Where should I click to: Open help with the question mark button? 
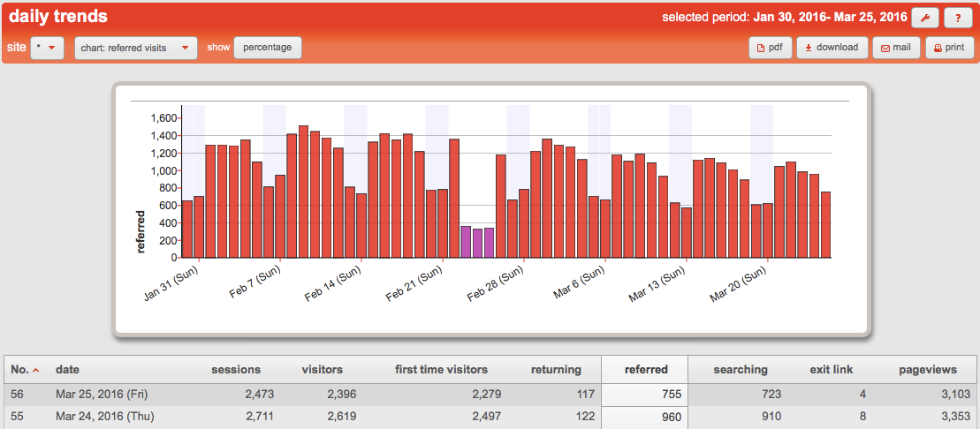958,19
